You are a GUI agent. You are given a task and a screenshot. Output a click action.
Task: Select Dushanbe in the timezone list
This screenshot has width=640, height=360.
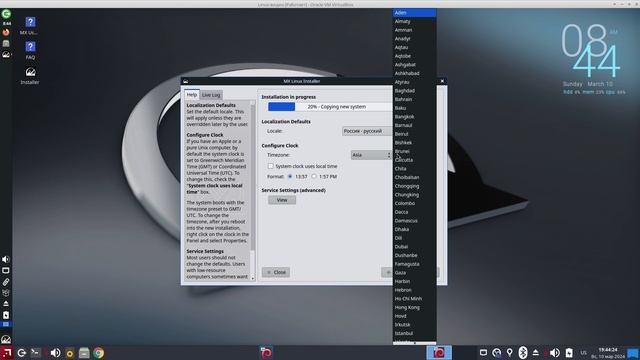click(x=414, y=255)
